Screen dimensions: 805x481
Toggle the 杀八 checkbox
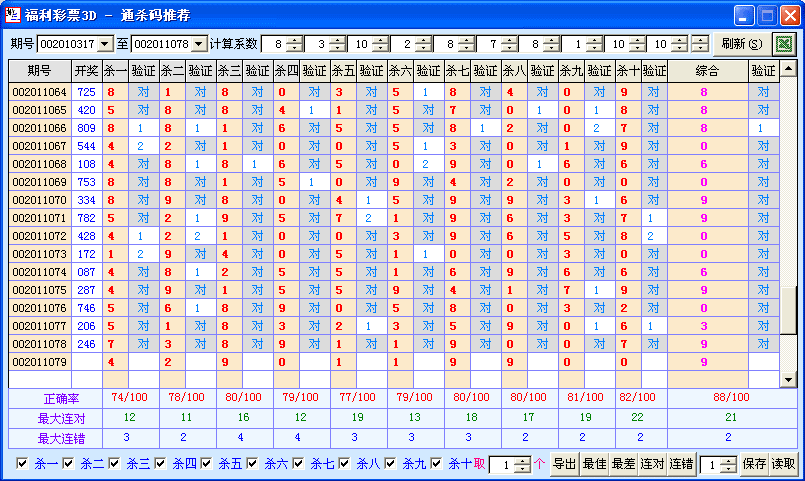tap(344, 464)
